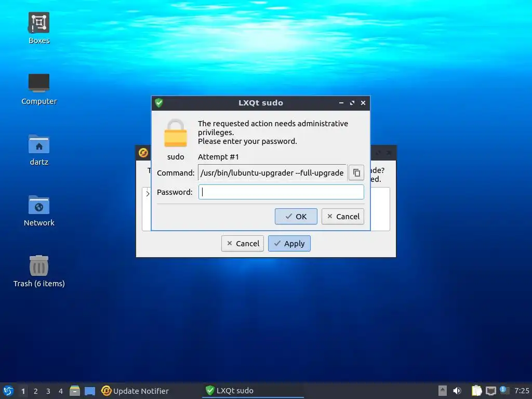Close the LXQt sudo dialog window
This screenshot has height=399, width=532.
(363, 103)
